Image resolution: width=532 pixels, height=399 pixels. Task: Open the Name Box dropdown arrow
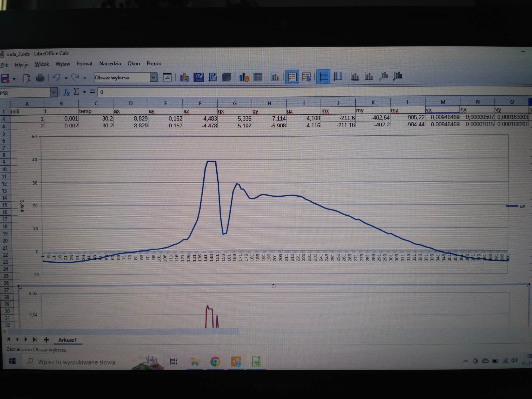pyautogui.click(x=54, y=92)
